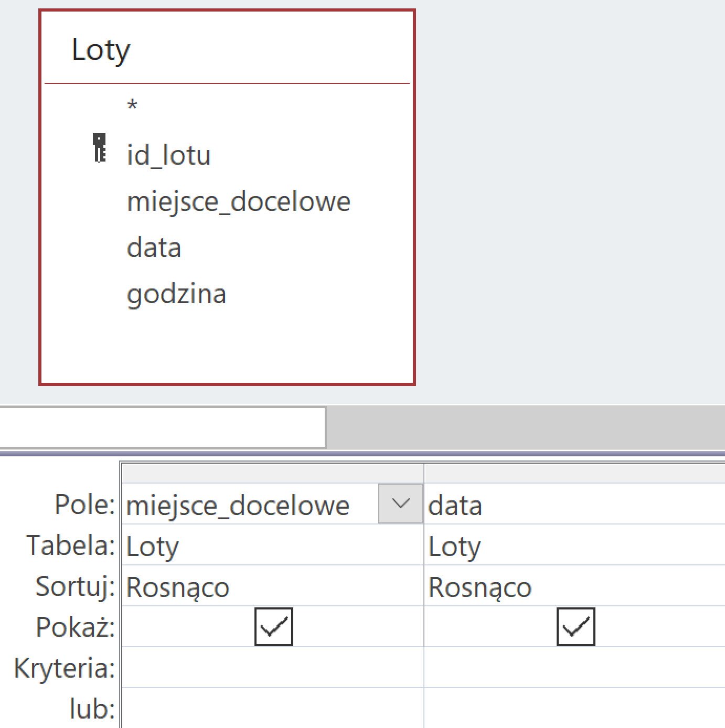Screen dimensions: 725x728
Task: Select the godzina field in the field list
Action: coord(177,293)
